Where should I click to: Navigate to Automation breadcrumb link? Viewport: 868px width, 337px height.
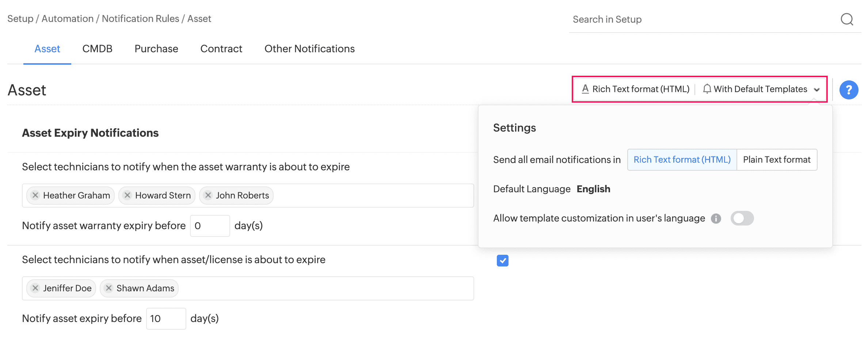click(x=68, y=19)
